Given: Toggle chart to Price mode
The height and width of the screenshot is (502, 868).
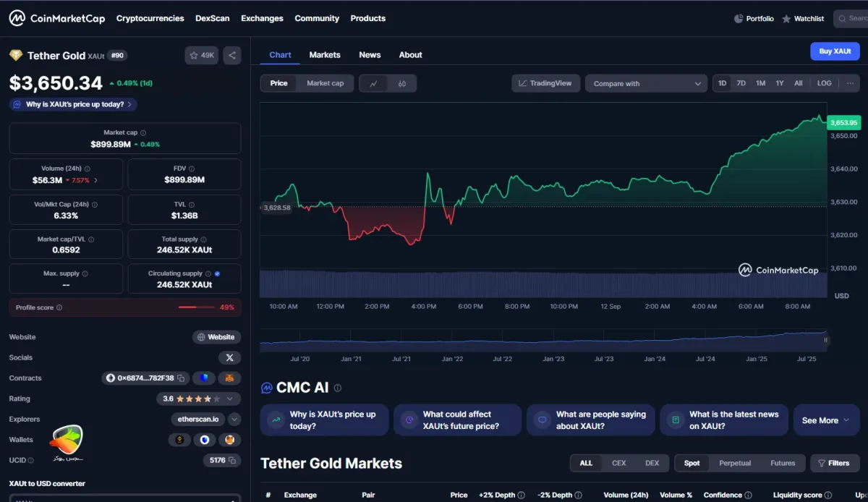Looking at the screenshot, I should pos(279,83).
